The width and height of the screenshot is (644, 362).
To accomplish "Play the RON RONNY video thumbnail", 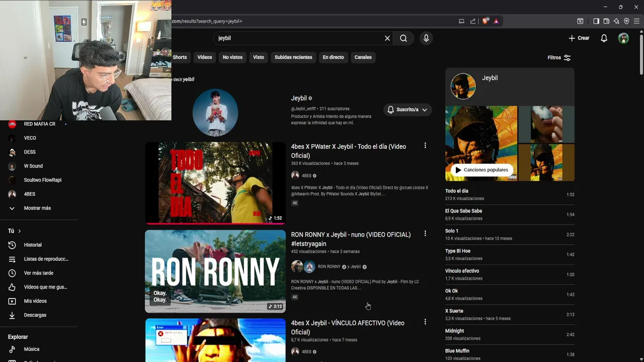I will coord(215,271).
